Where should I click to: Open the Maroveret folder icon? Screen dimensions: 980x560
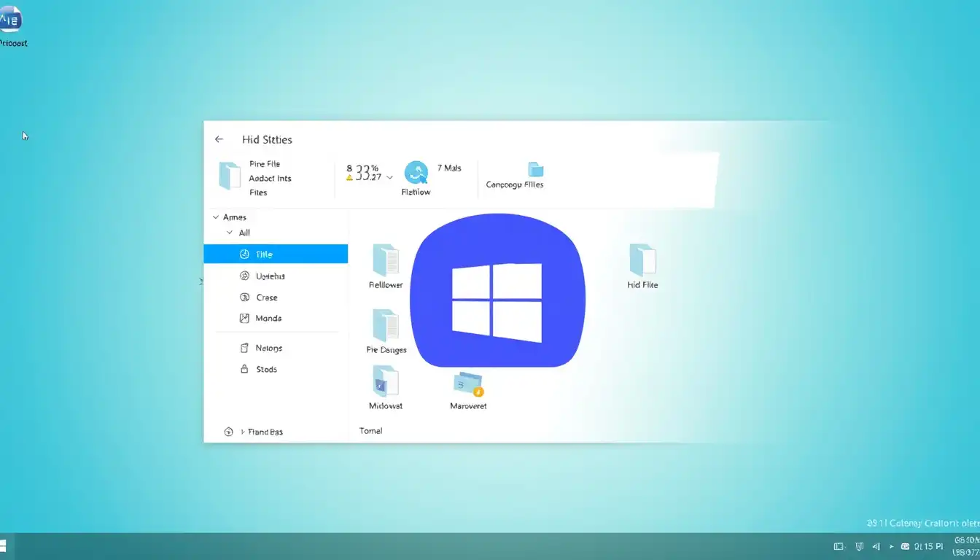(x=468, y=384)
